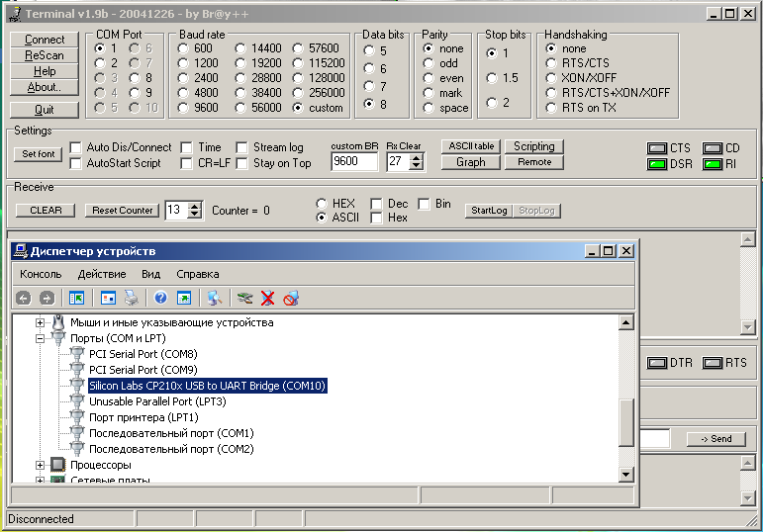The height and width of the screenshot is (532, 763).
Task: Collapse the Порты (COM и LPT) tree node
Action: (x=41, y=338)
